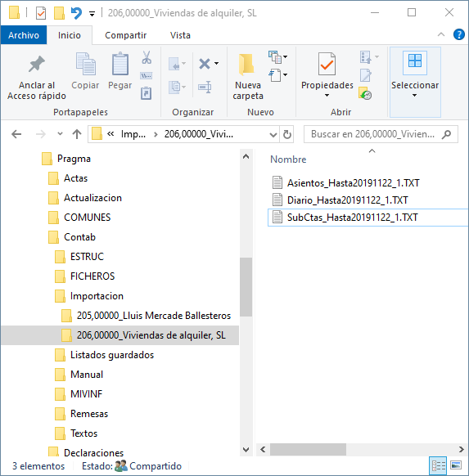Image resolution: width=469 pixels, height=476 pixels.
Task: Select the file Asientos_Hasta20191122_1.TXT
Action: (354, 183)
